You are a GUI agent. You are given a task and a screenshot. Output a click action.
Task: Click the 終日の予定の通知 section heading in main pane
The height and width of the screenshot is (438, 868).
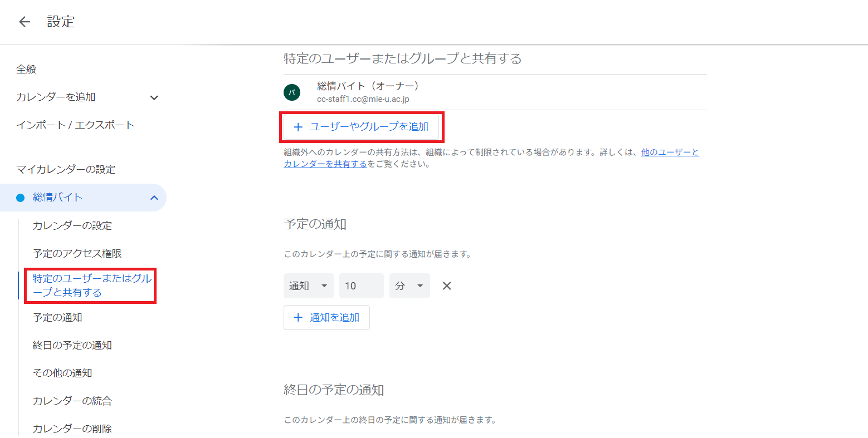334,390
